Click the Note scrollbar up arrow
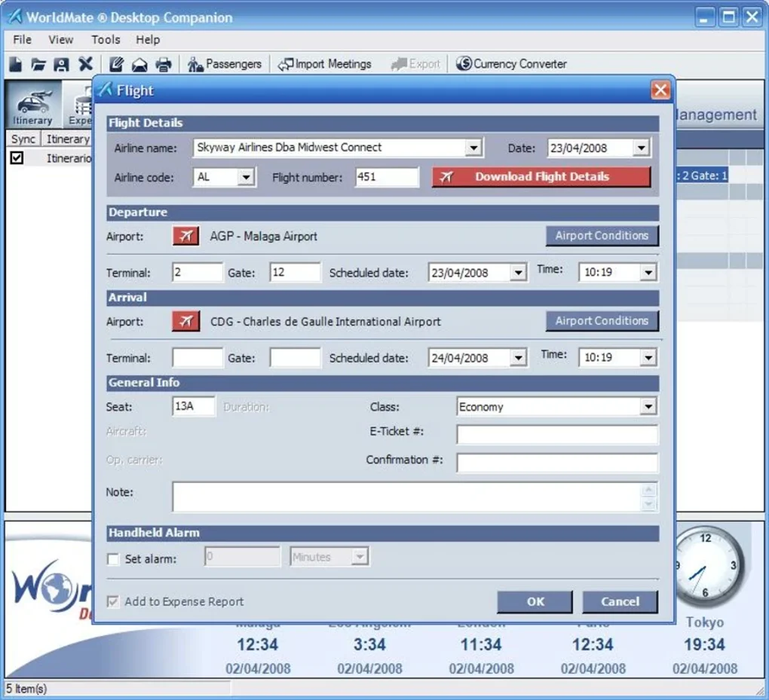Viewport: 769px width, 700px height. point(648,490)
